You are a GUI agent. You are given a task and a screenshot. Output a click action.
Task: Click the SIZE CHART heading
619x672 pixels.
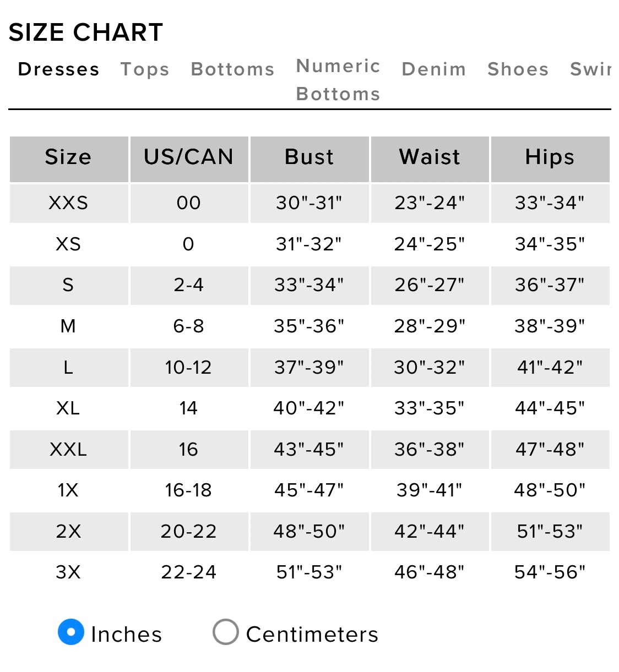[x=86, y=32]
